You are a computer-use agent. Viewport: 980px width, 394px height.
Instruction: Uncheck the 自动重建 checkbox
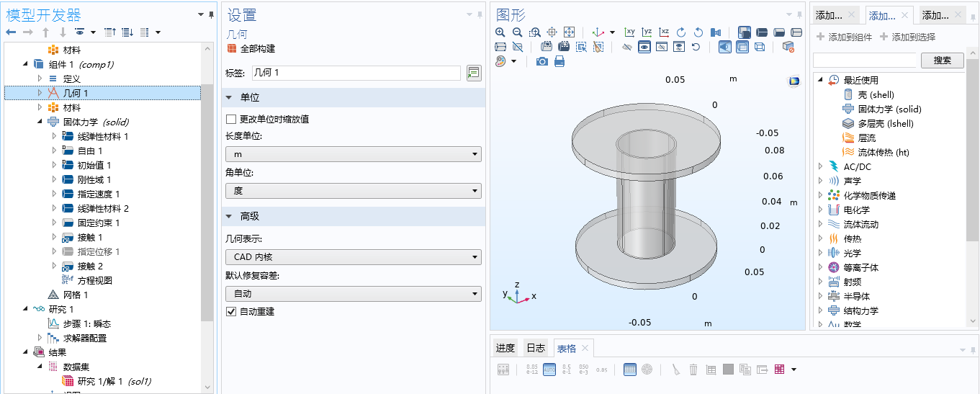pos(231,312)
